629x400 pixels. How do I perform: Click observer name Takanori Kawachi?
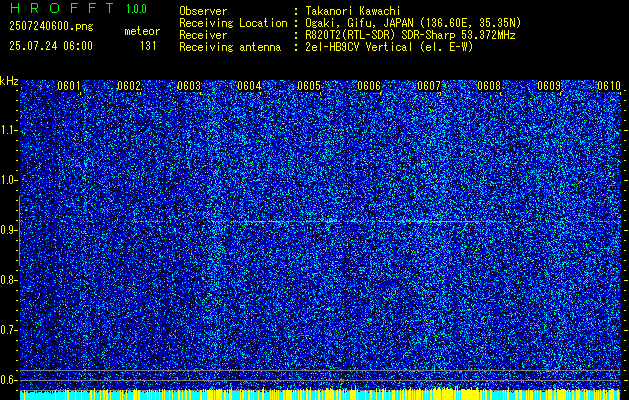pos(353,11)
